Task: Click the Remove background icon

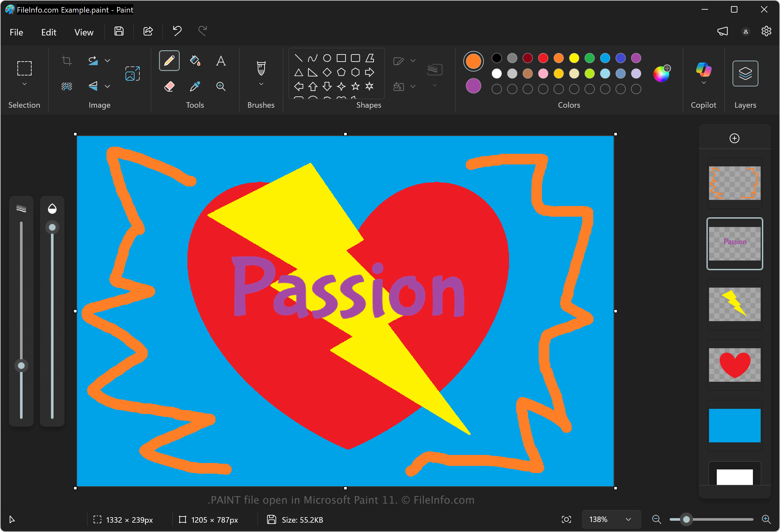Action: pos(67,86)
